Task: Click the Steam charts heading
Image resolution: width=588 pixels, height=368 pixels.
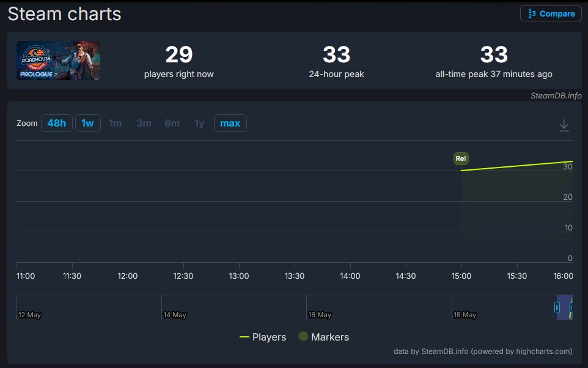Action: [65, 14]
